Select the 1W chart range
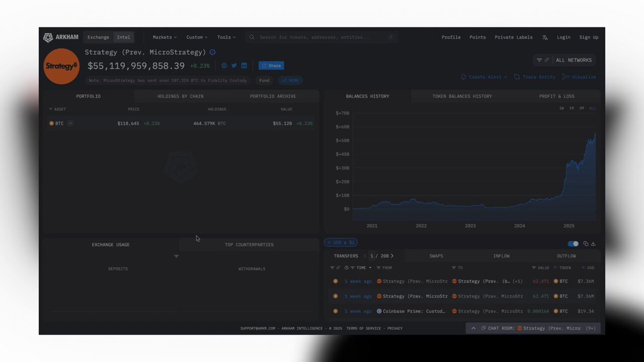The width and height of the screenshot is (644, 362). [x=561, y=108]
